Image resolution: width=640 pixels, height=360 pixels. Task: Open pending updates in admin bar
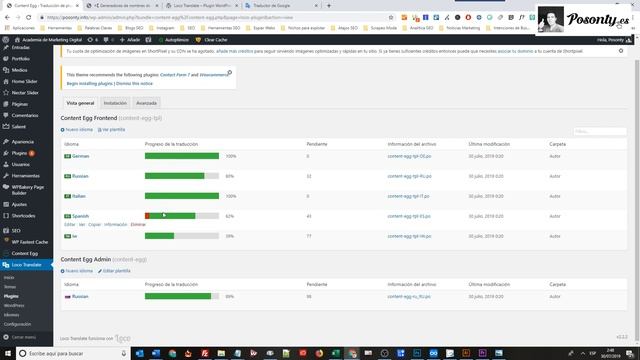coord(93,40)
